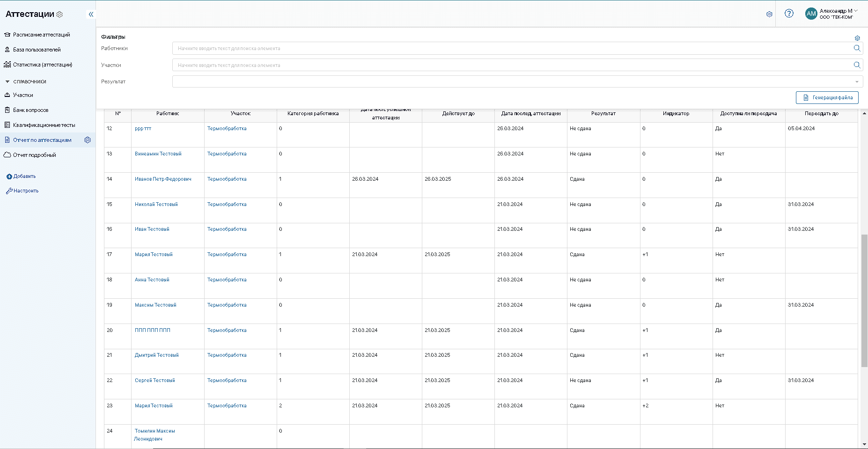868x449 pixels.
Task: Click the table vertical scrollbar thumb
Action: click(x=864, y=300)
